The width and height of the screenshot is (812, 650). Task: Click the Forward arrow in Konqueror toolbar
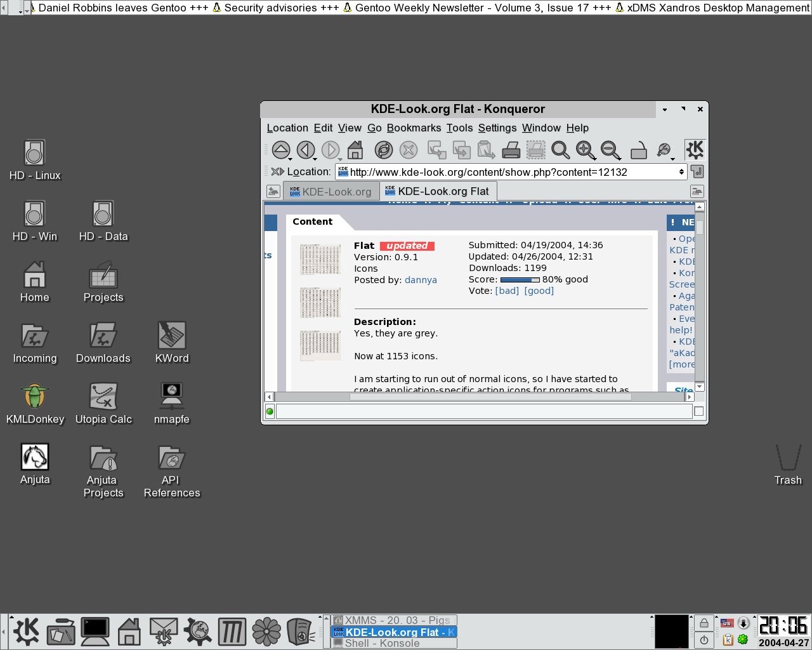pos(330,150)
